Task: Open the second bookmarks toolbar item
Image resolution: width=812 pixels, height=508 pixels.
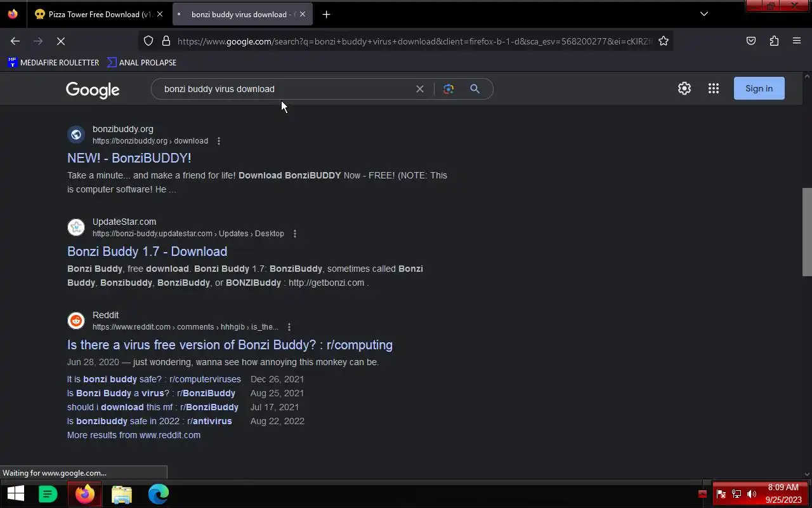Action: pos(142,62)
